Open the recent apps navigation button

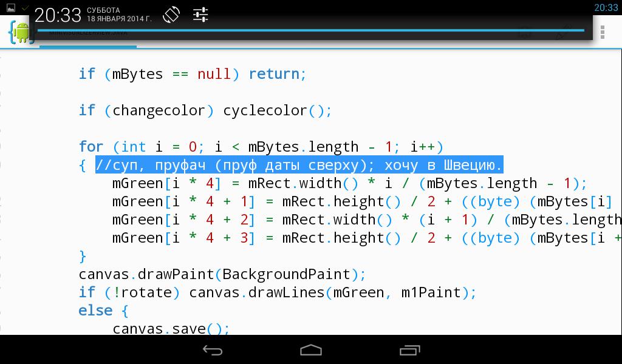tap(409, 350)
